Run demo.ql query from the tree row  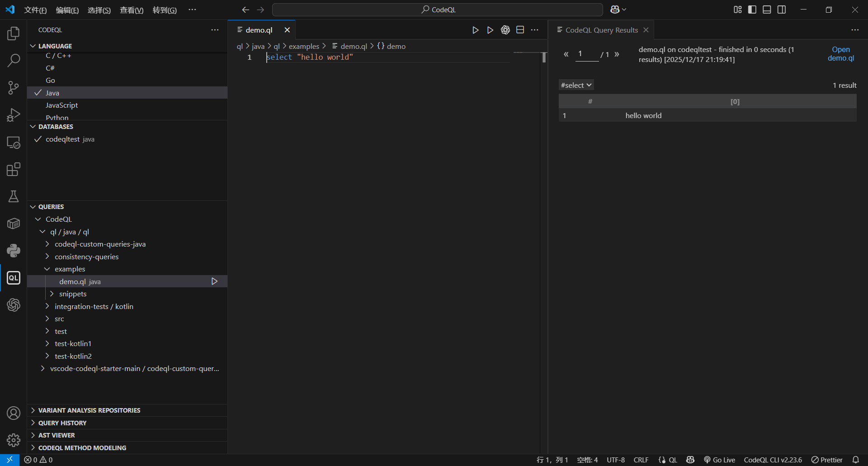pos(214,281)
